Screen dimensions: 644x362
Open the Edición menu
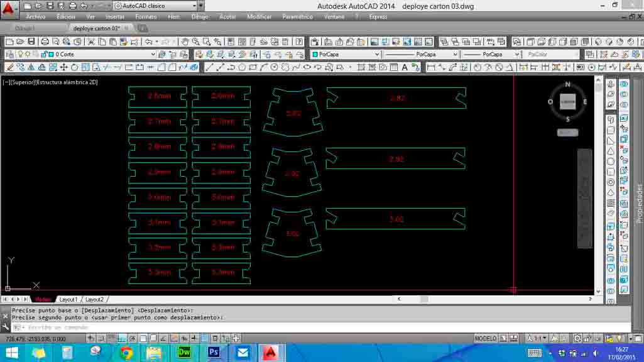pyautogui.click(x=66, y=17)
